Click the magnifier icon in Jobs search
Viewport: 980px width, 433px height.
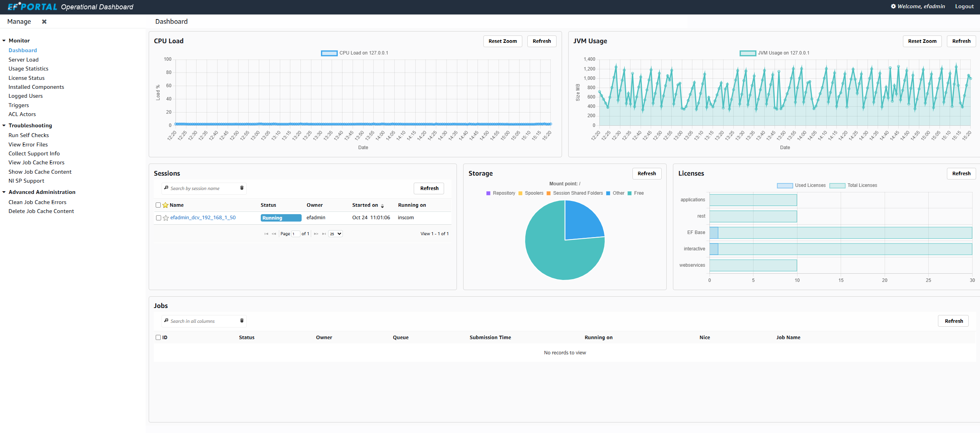coord(166,321)
